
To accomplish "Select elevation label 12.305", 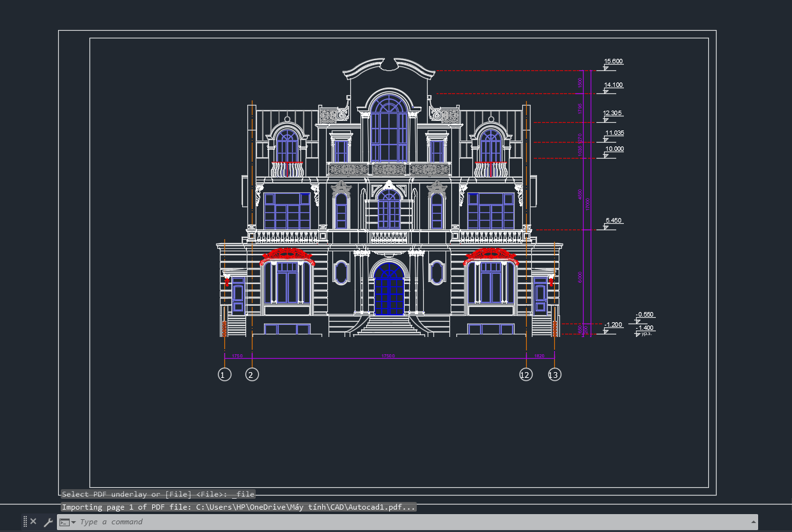I will [x=612, y=113].
